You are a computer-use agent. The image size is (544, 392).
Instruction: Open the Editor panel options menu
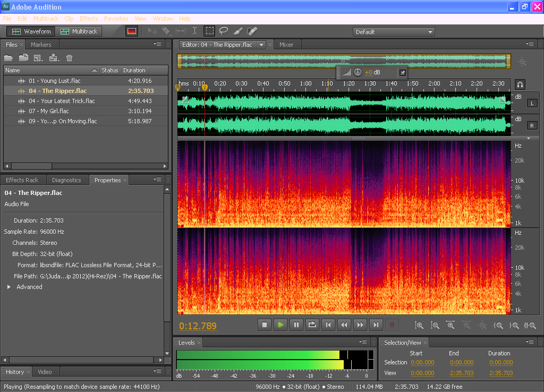530,44
